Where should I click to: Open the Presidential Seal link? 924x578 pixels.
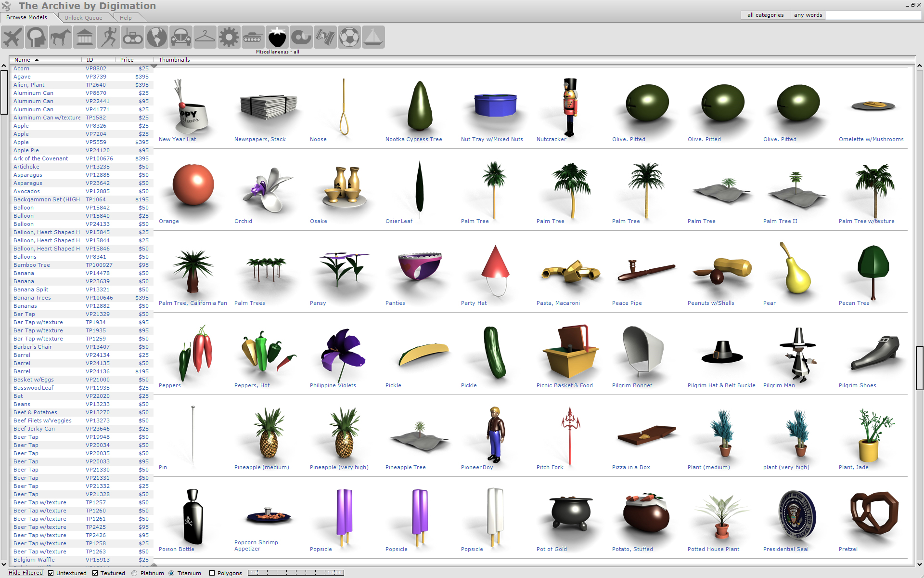[x=786, y=549]
